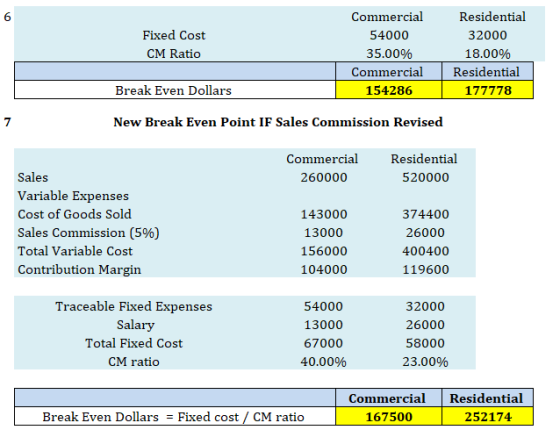Select the section number 6 cell
560x430 pixels.
8,17
